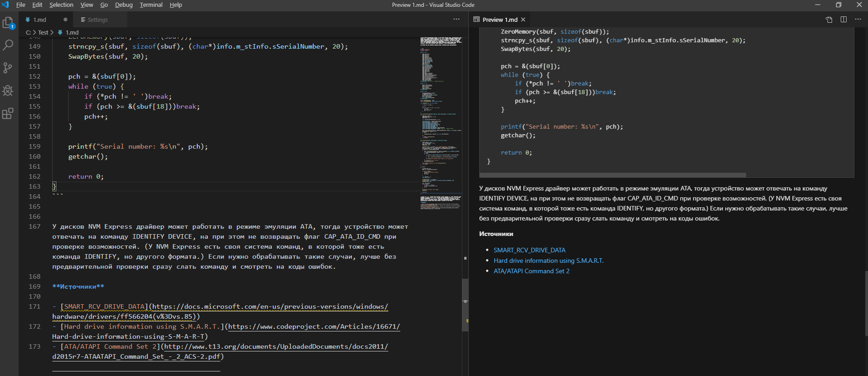Open the Selection menu
This screenshot has width=868, height=376.
tap(61, 5)
